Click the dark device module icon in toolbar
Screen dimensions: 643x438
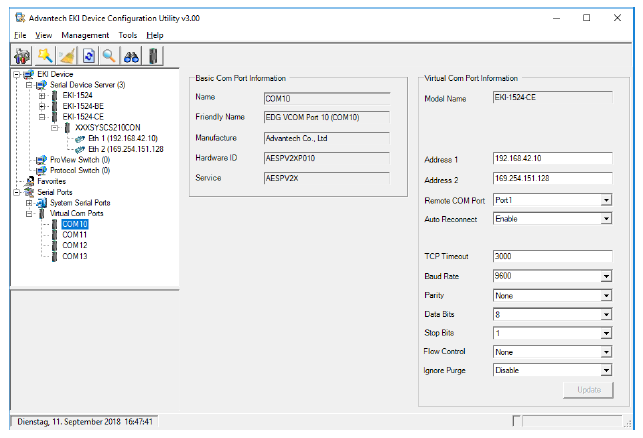tap(153, 56)
